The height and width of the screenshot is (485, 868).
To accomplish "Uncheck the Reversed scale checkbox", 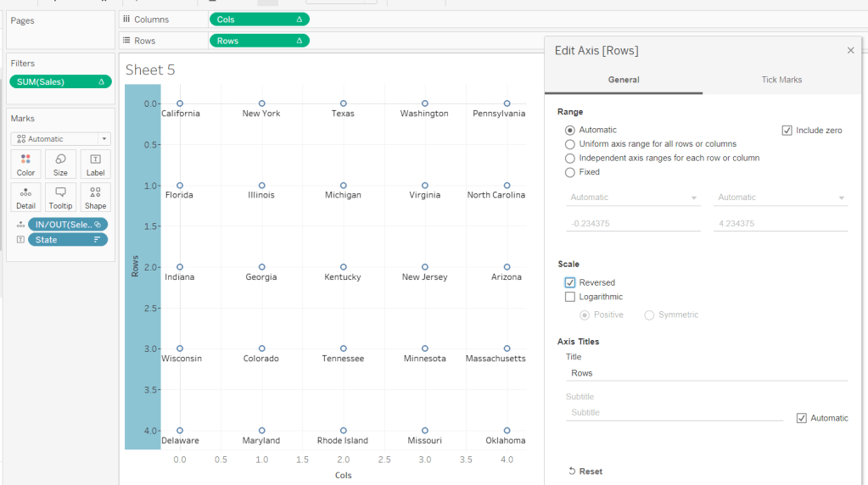I will [x=570, y=283].
